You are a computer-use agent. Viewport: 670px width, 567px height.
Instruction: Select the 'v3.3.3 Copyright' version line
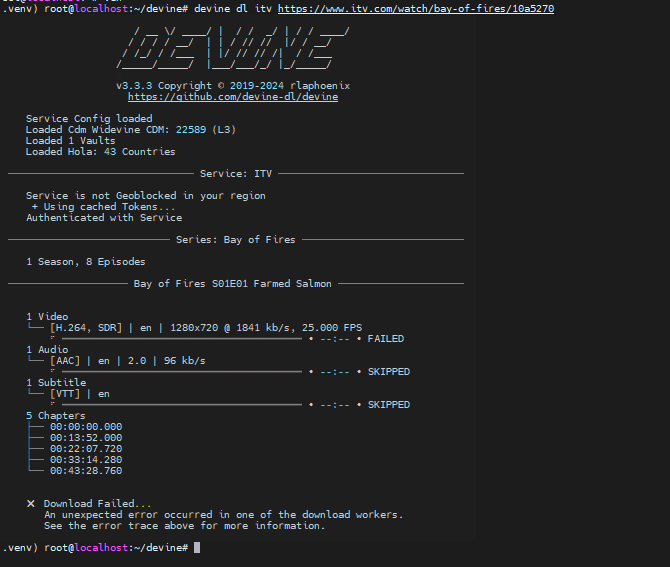tap(233, 85)
